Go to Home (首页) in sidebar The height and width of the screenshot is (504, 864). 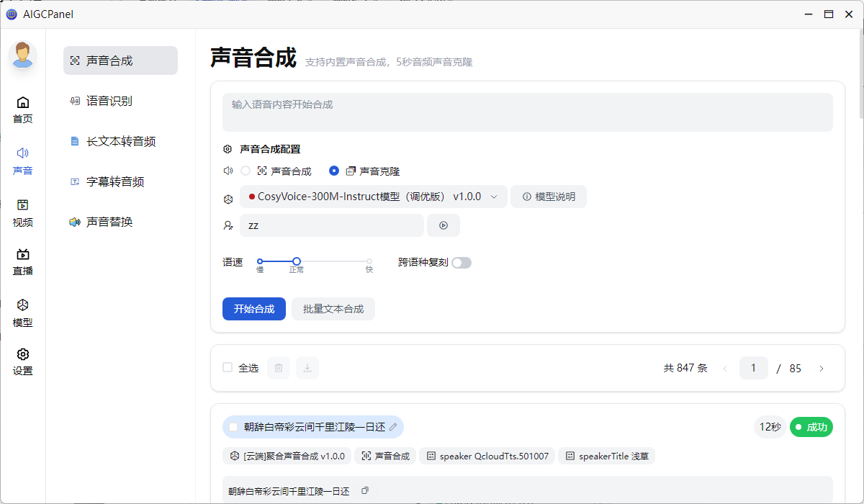23,110
